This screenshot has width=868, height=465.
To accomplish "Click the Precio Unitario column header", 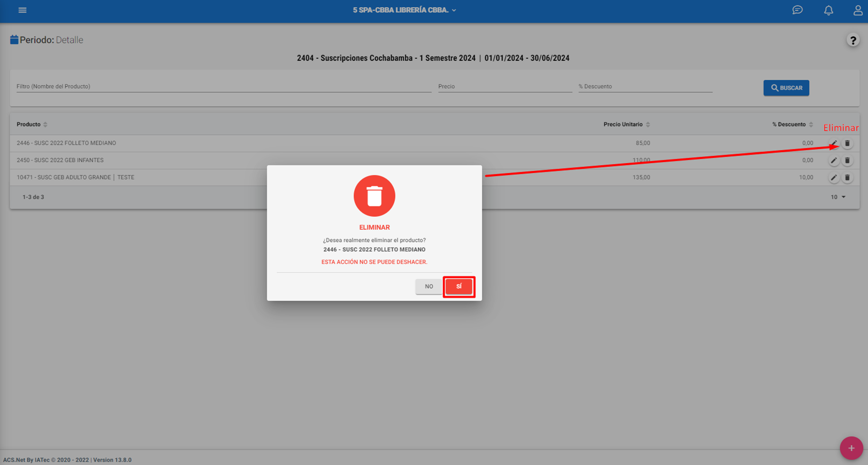I will click(623, 125).
